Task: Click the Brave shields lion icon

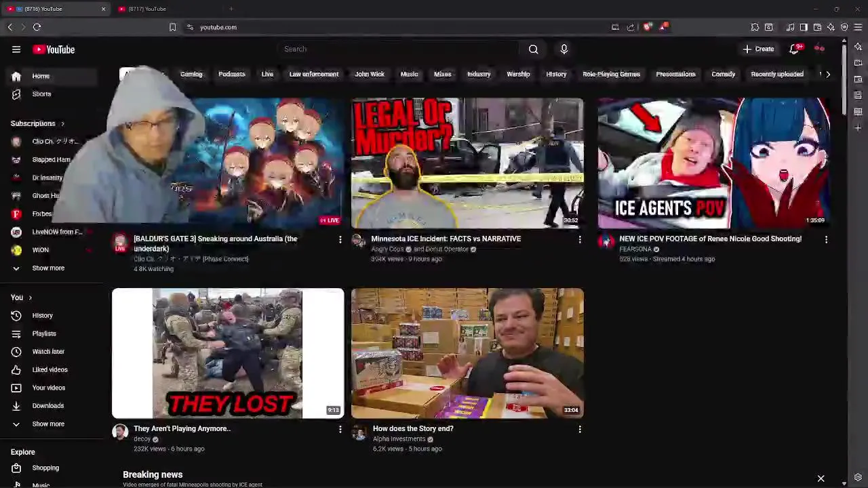Action: pos(648,27)
